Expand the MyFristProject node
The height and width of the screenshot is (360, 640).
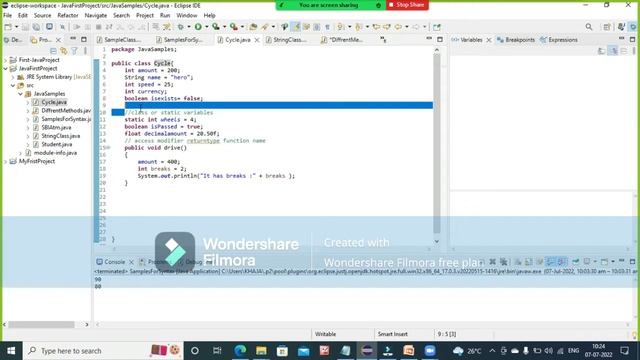click(6, 161)
